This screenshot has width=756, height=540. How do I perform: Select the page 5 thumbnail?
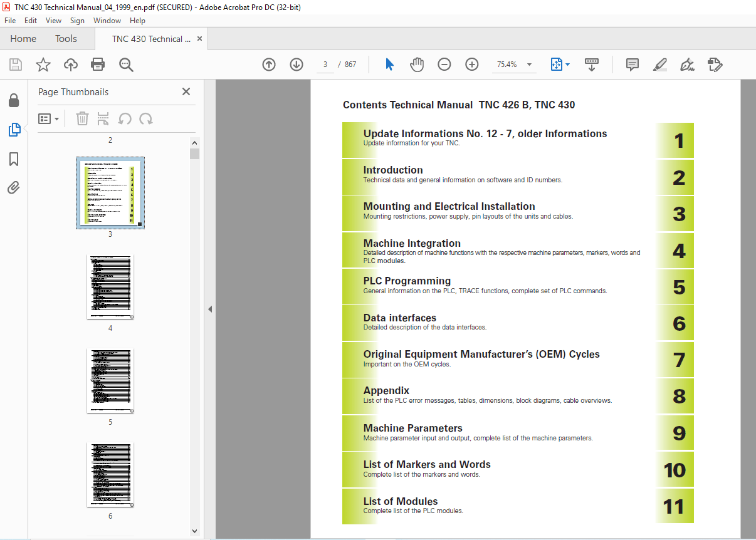(110, 380)
